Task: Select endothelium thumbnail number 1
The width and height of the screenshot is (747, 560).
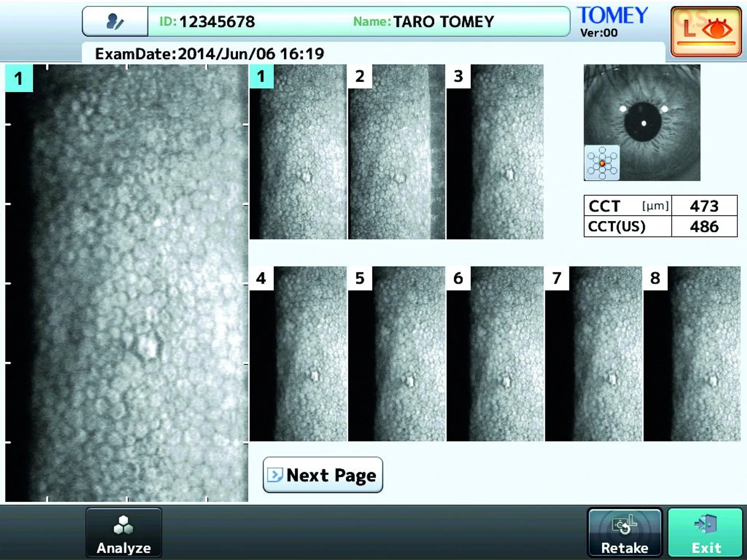Action: click(298, 152)
